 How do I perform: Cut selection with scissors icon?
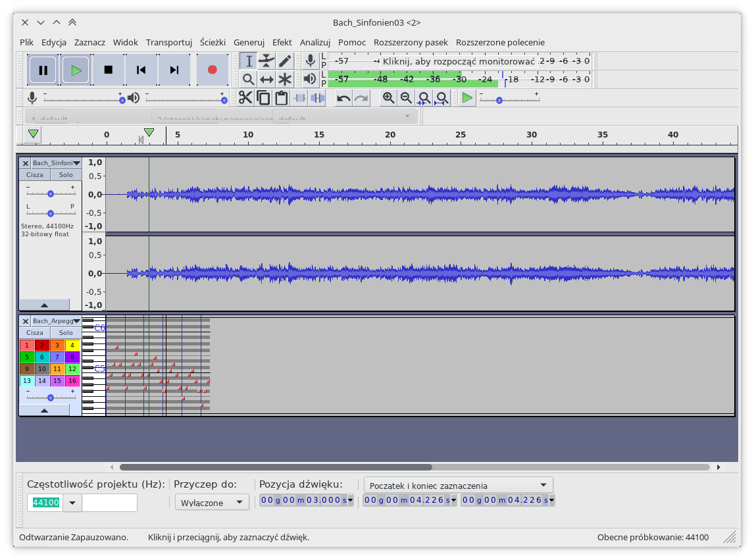tap(245, 98)
